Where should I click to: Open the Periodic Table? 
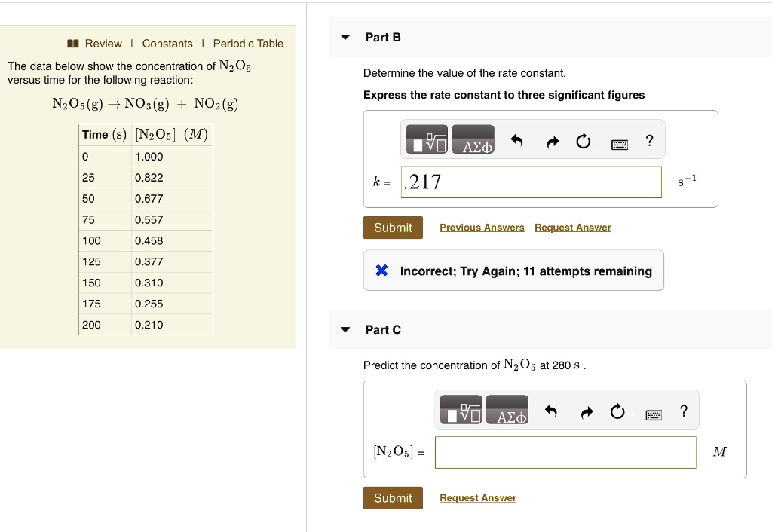coord(249,44)
